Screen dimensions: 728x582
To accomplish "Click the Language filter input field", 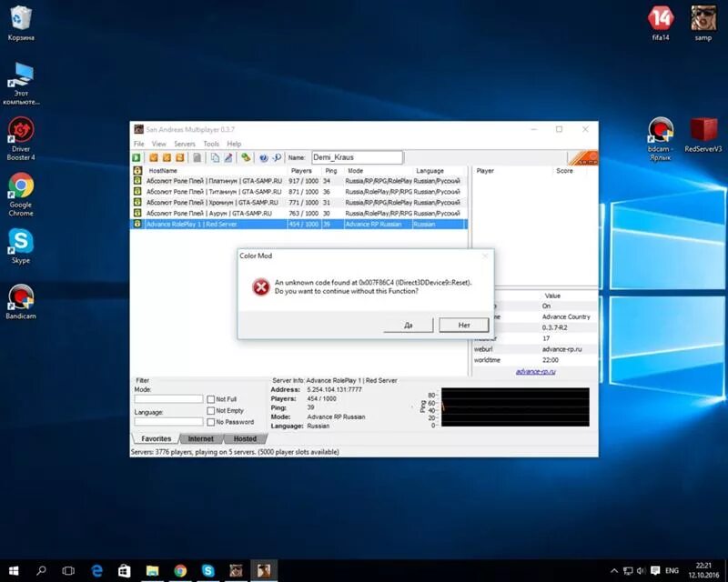I will tap(168, 422).
